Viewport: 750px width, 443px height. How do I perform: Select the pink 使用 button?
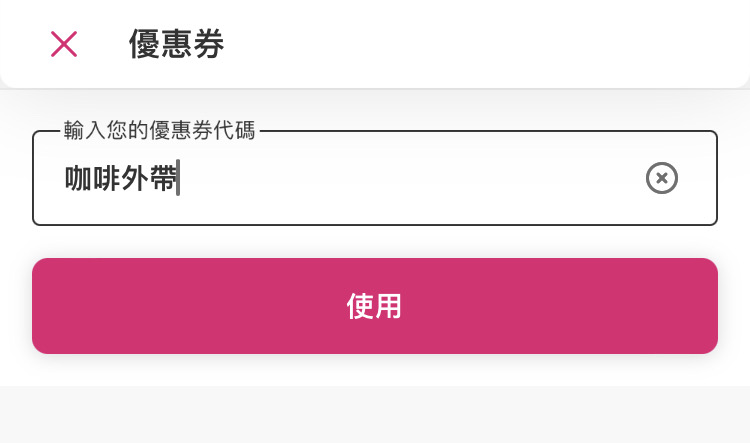pos(375,306)
